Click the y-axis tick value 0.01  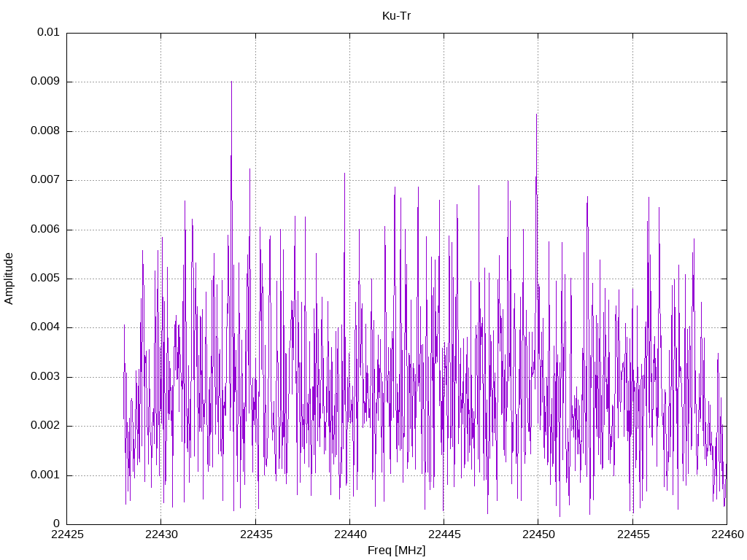[48, 32]
